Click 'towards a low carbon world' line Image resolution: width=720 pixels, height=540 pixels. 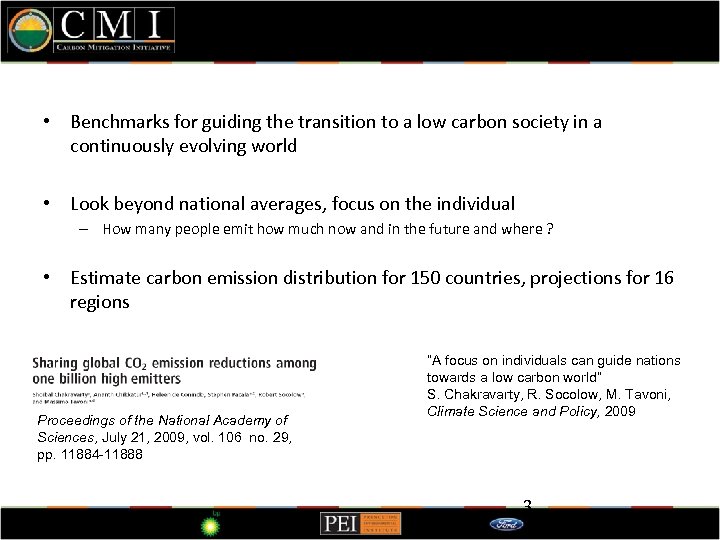514,377
